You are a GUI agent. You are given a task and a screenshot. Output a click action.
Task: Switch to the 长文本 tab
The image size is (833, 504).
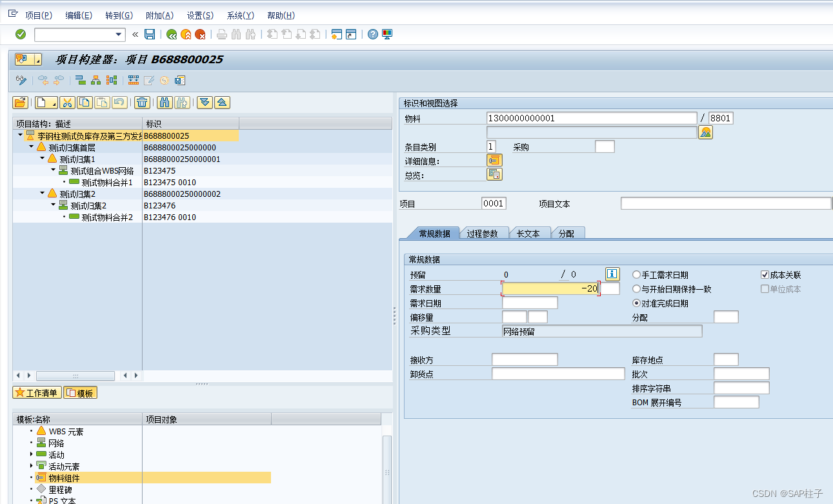(x=528, y=234)
